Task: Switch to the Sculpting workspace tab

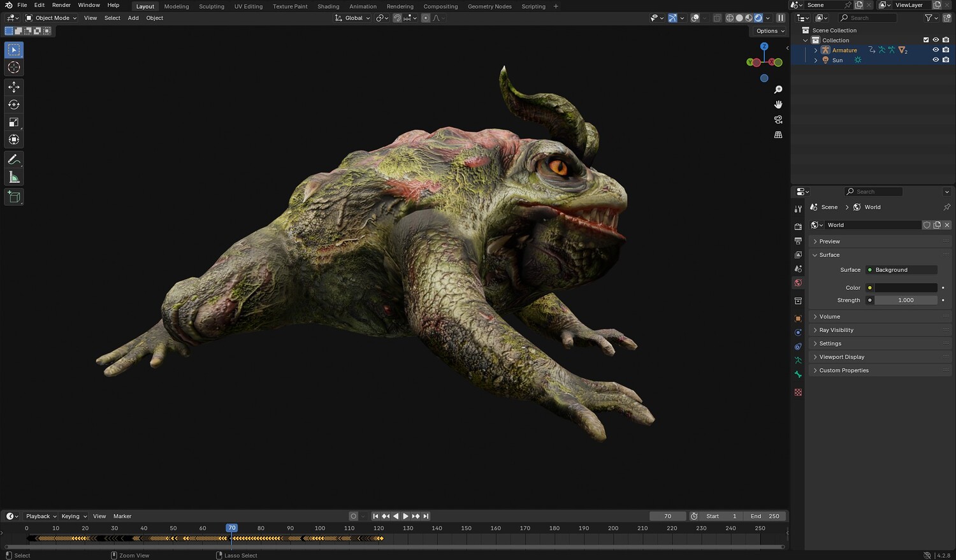Action: (211, 6)
